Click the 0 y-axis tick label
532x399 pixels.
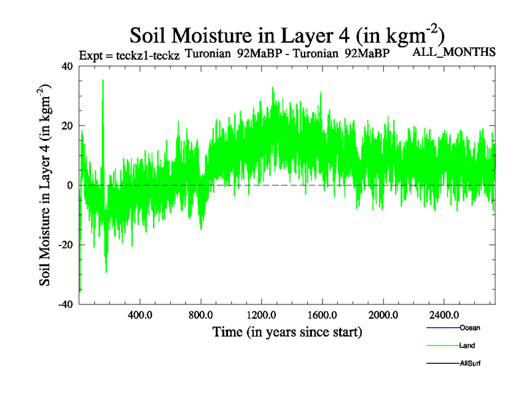(69, 185)
